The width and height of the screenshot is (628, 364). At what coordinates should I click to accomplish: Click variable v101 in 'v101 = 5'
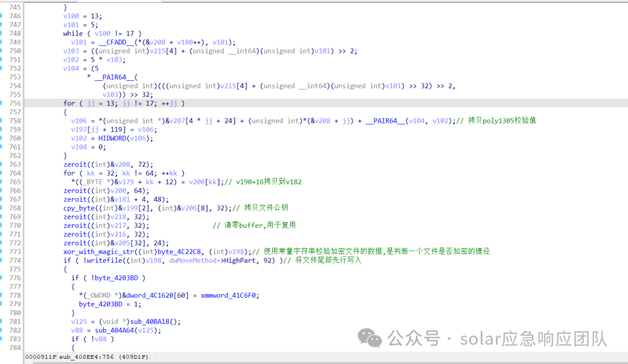point(71,25)
